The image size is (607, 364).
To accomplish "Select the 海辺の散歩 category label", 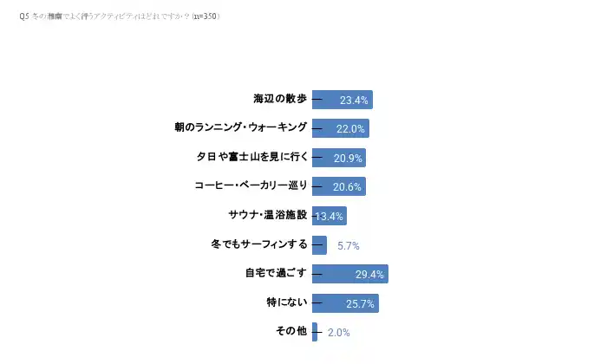I will click(x=280, y=100).
